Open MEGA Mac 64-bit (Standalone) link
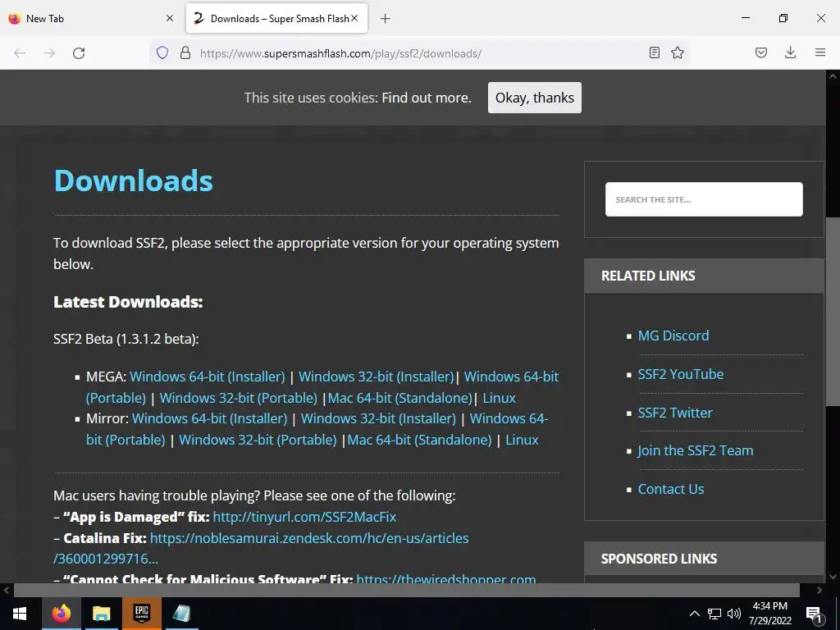This screenshot has height=630, width=840. [x=399, y=398]
